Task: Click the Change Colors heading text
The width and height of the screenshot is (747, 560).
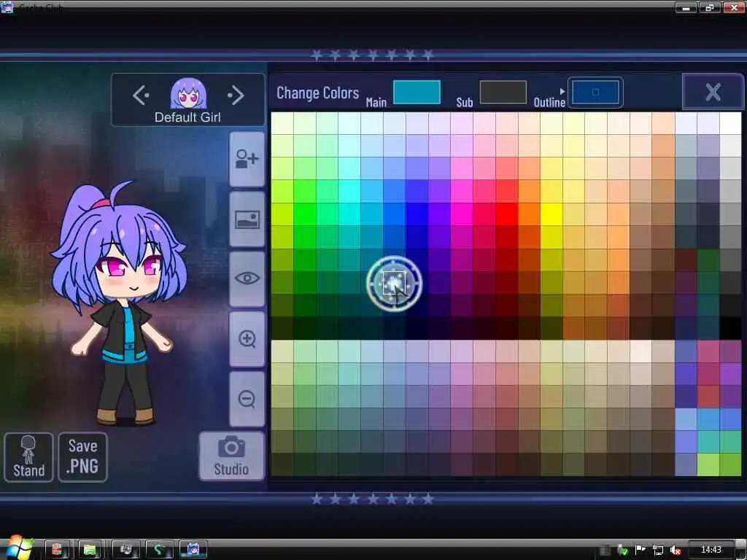Action: pos(318,93)
